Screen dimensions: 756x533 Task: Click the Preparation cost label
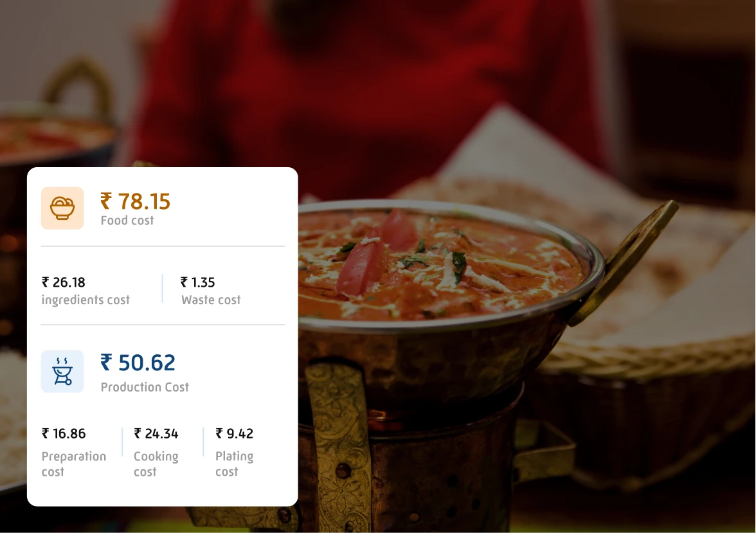coord(74,464)
